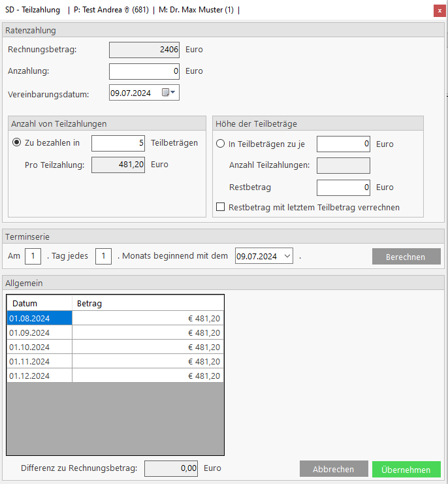The width and height of the screenshot is (448, 484).
Task: Enable 'Restbetrag mit letztem Teilbetrag verrechnen' checkbox
Action: coord(221,207)
